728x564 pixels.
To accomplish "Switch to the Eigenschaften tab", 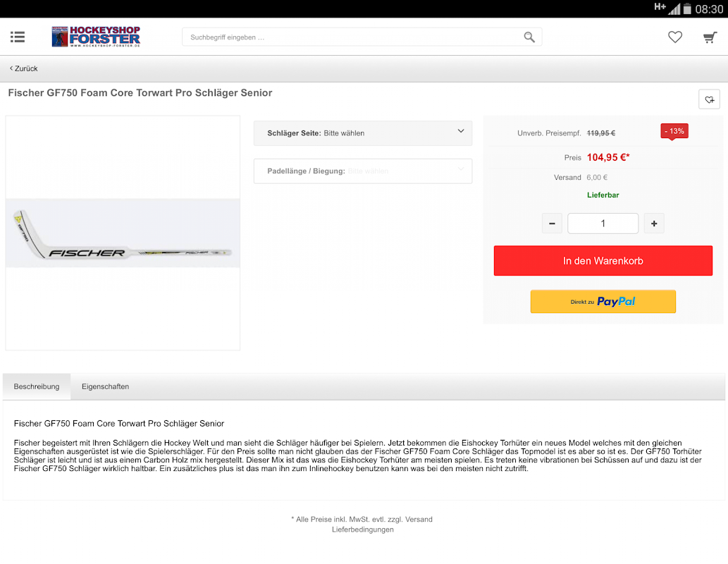I will 106,386.
